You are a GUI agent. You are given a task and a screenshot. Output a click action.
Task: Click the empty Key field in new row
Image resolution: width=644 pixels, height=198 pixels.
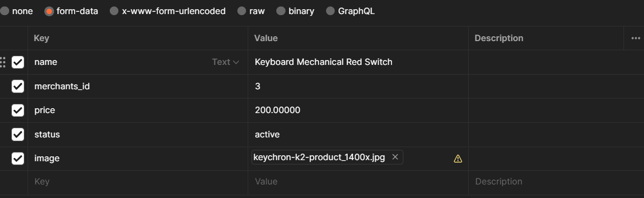(x=138, y=182)
